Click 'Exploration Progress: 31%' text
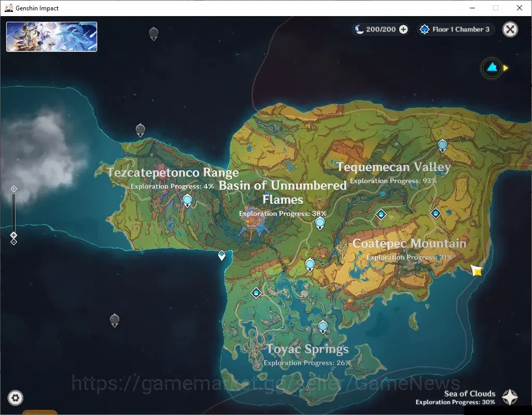Screen dimensions: 532x415 tap(409, 257)
